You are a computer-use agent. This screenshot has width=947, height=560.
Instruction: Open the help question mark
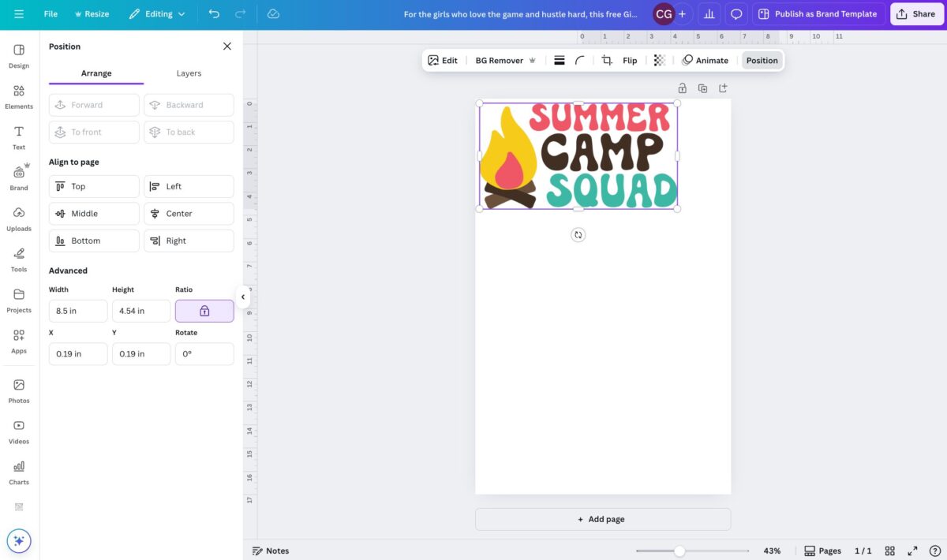(x=934, y=551)
